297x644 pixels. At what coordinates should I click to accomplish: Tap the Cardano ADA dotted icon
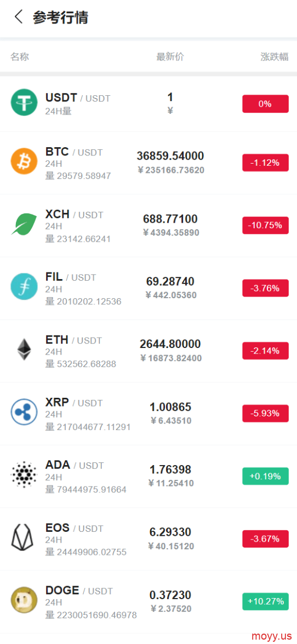click(24, 475)
